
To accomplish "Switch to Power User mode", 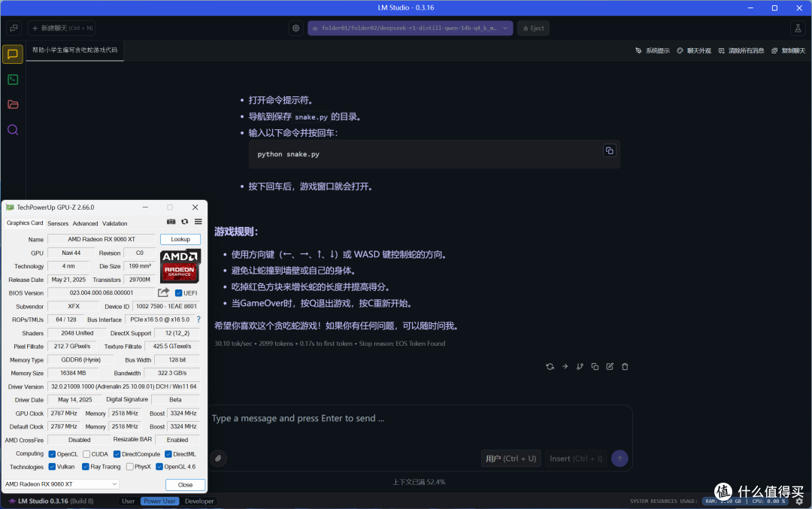I will click(159, 501).
